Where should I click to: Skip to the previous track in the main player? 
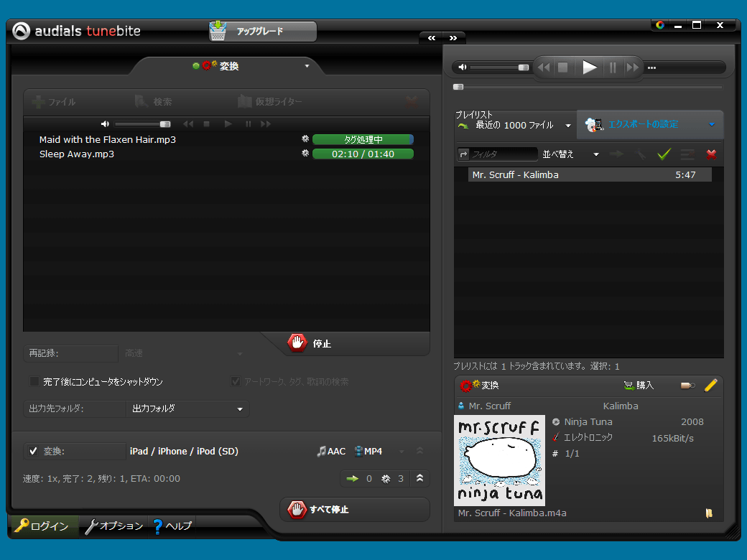point(544,67)
